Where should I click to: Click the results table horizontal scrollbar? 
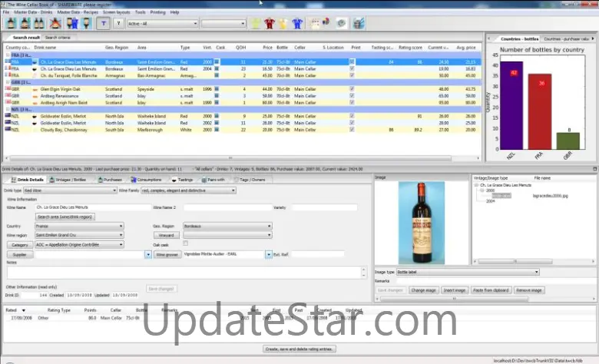coord(242,157)
